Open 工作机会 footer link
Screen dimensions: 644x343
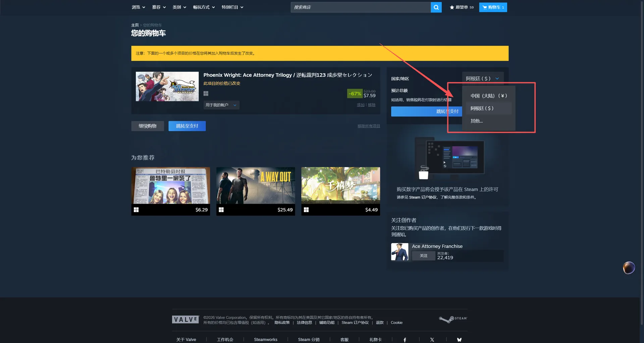tap(225, 340)
